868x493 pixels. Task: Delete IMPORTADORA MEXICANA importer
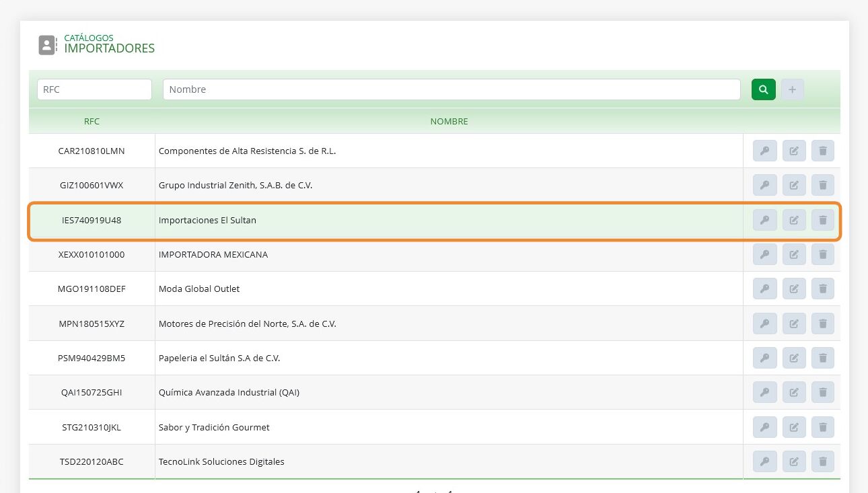tap(823, 254)
